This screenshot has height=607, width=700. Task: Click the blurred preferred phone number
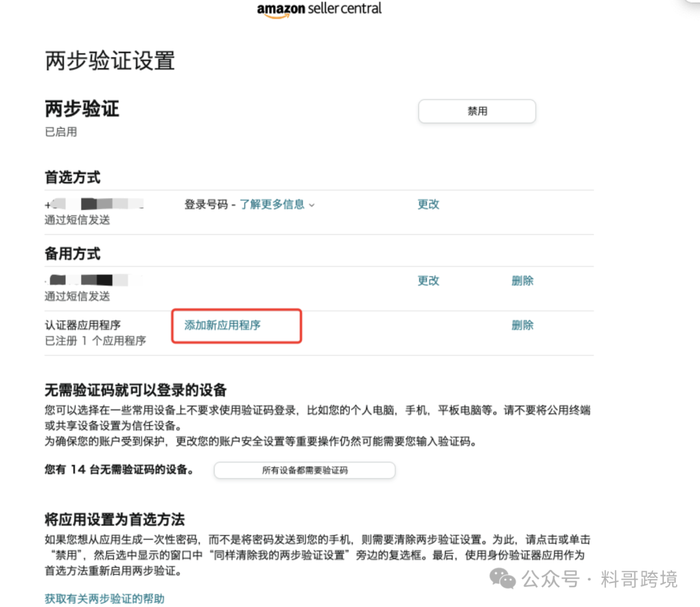[x=94, y=205]
